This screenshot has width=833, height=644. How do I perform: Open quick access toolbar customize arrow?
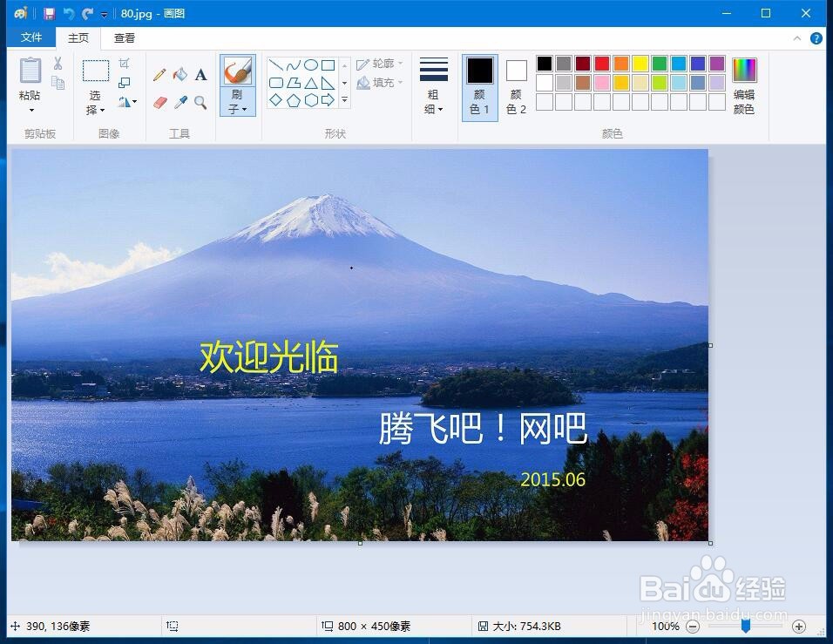(105, 14)
